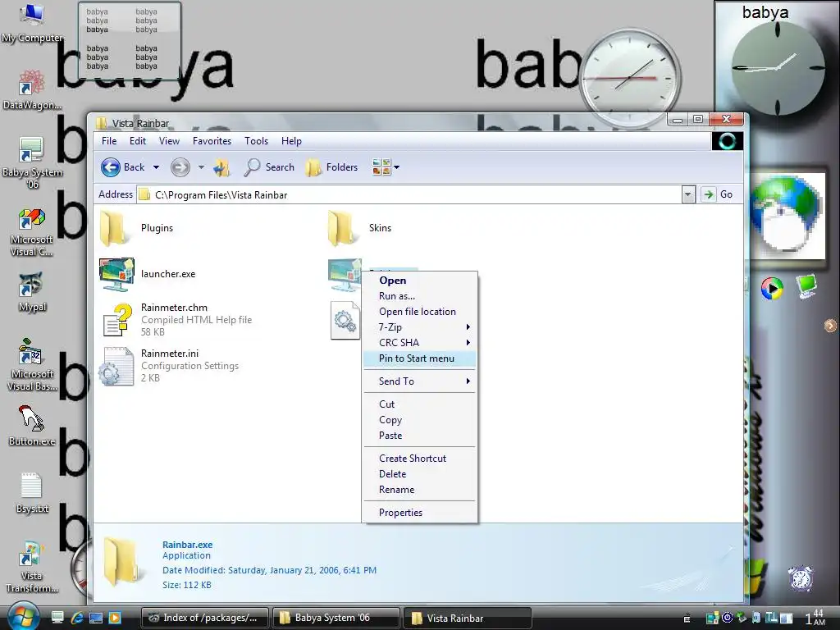The width and height of the screenshot is (840, 630).
Task: Click the green monitor icon in sidebar
Action: (x=806, y=286)
